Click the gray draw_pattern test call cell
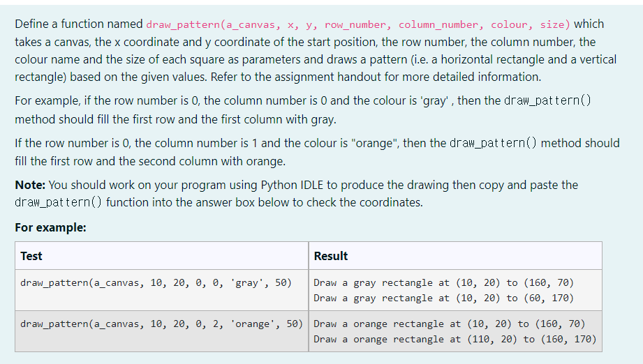The height and width of the screenshot is (364, 643). tap(161, 290)
